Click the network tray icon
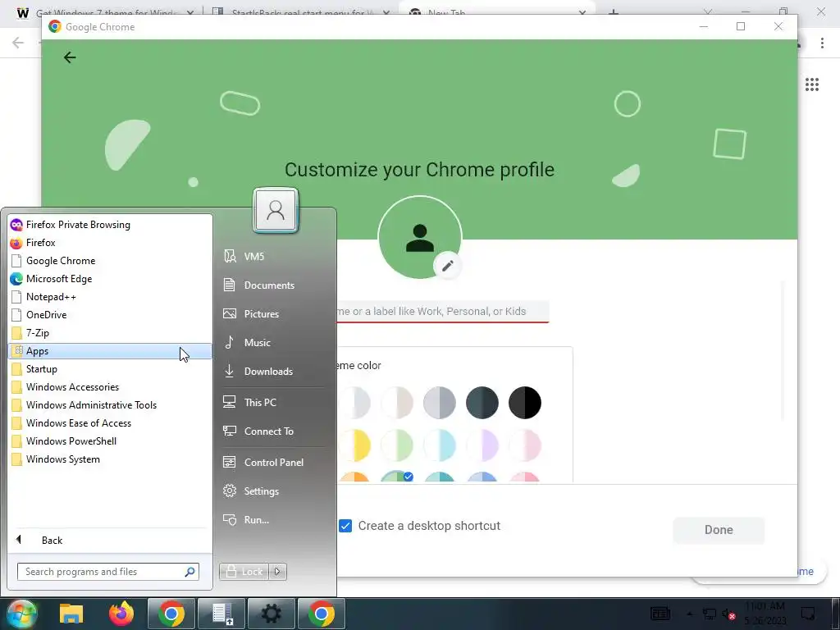This screenshot has height=630, width=840. 710,614
